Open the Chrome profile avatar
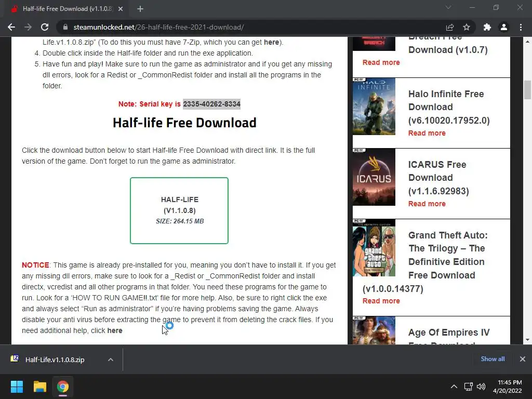The height and width of the screenshot is (399, 532). [x=504, y=27]
